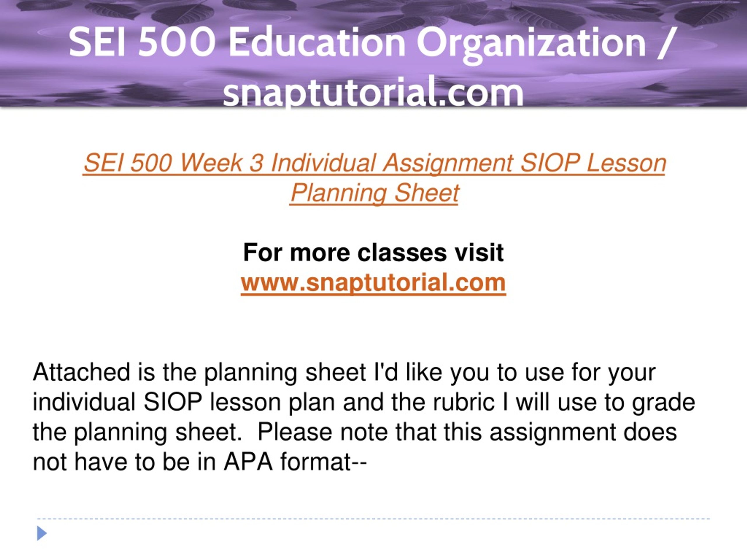Click 'SIOP Lesson' within the orange link
This screenshot has width=747, height=560.
(x=593, y=163)
